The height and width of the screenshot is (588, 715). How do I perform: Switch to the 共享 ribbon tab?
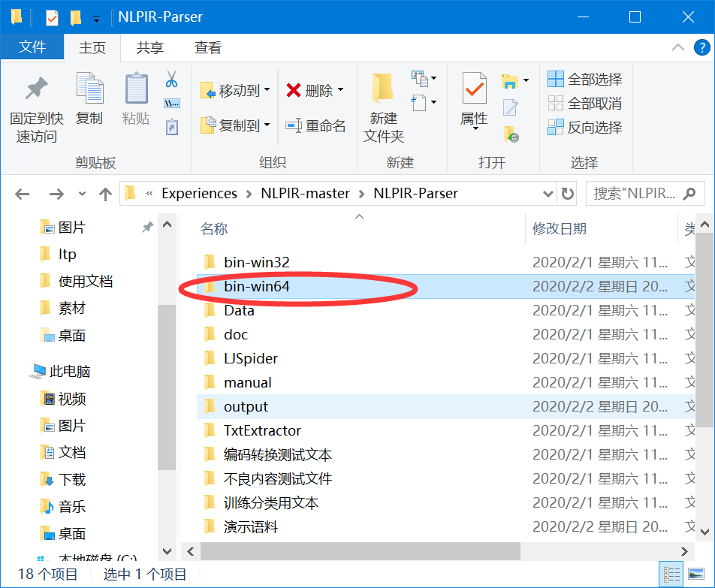point(151,47)
